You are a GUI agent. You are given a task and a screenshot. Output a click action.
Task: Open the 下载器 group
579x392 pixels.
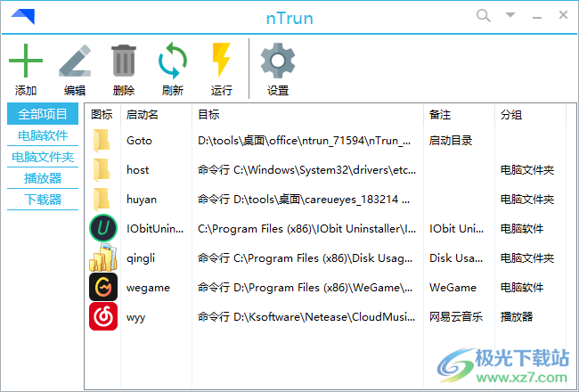(x=43, y=200)
